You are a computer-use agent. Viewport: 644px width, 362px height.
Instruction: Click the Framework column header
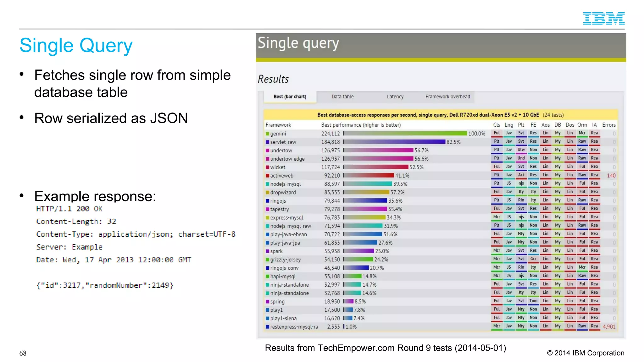tap(278, 125)
